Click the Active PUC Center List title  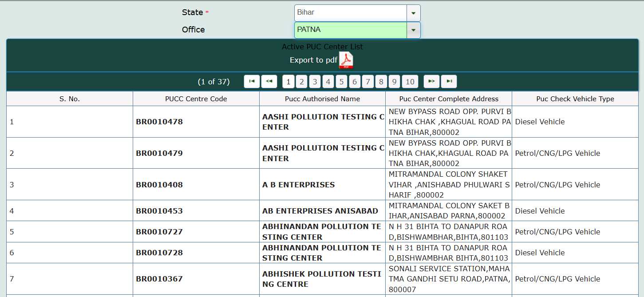click(322, 47)
